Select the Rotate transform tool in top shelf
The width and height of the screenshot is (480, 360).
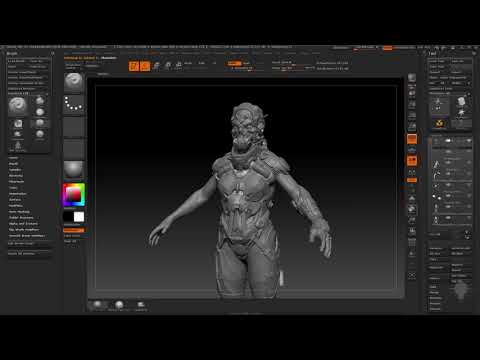[179, 66]
